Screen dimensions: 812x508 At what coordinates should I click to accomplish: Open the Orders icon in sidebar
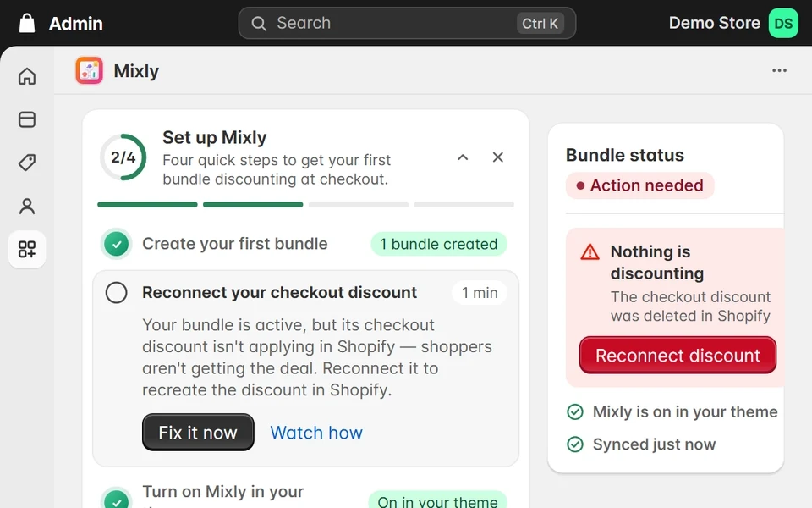click(x=27, y=119)
